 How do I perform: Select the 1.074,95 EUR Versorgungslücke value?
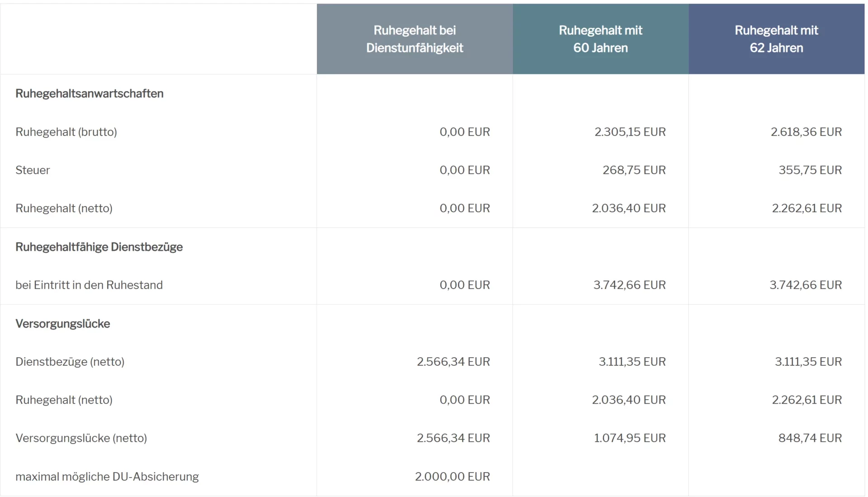[630, 438]
